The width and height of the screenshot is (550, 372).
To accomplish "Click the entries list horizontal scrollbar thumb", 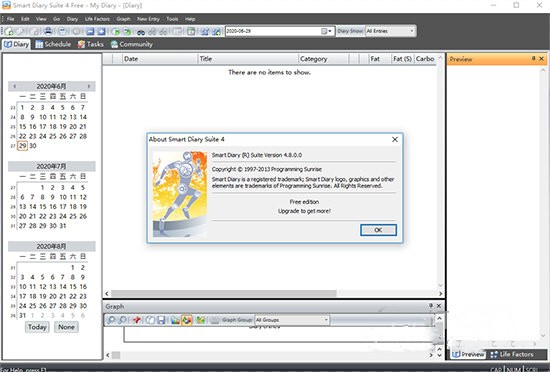I will (223, 293).
